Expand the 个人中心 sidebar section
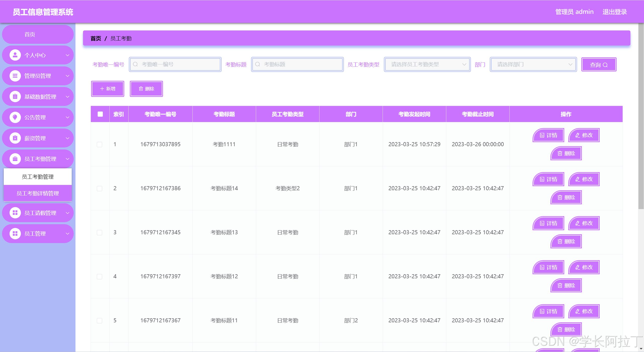This screenshot has height=352, width=644. 67,55
